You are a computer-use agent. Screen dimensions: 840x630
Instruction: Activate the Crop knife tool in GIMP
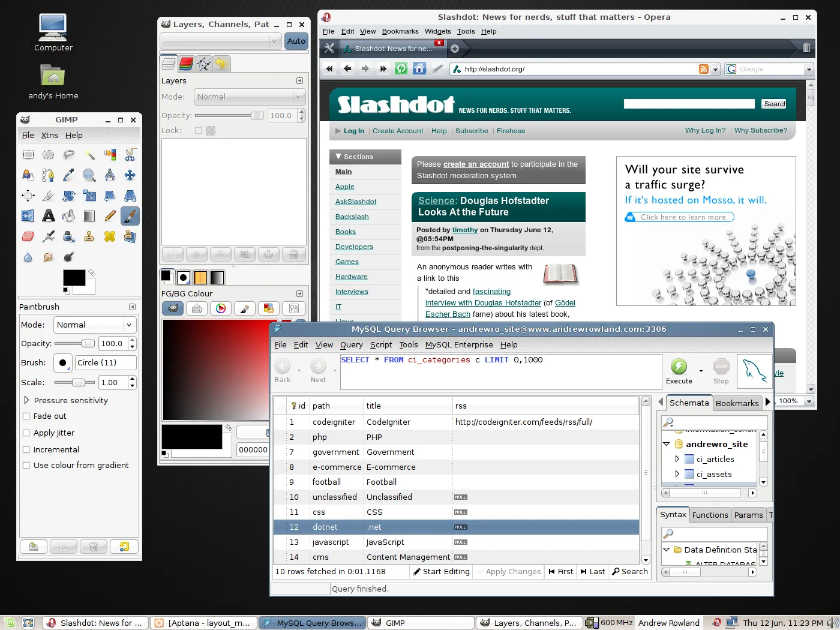tap(49, 196)
